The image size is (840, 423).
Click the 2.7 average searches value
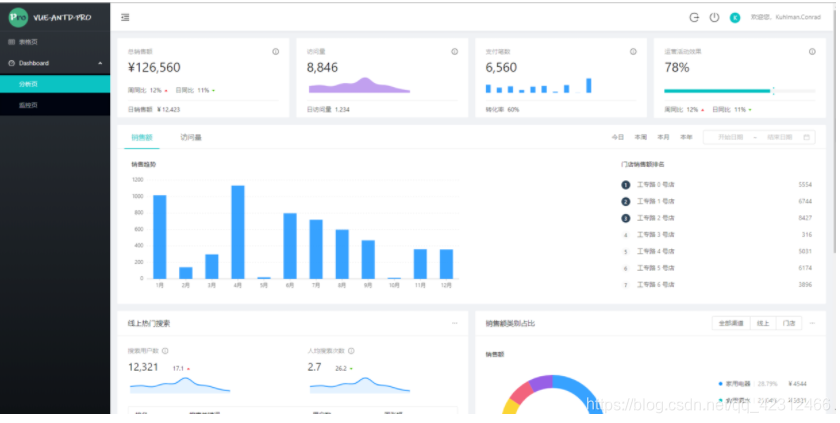(x=314, y=367)
